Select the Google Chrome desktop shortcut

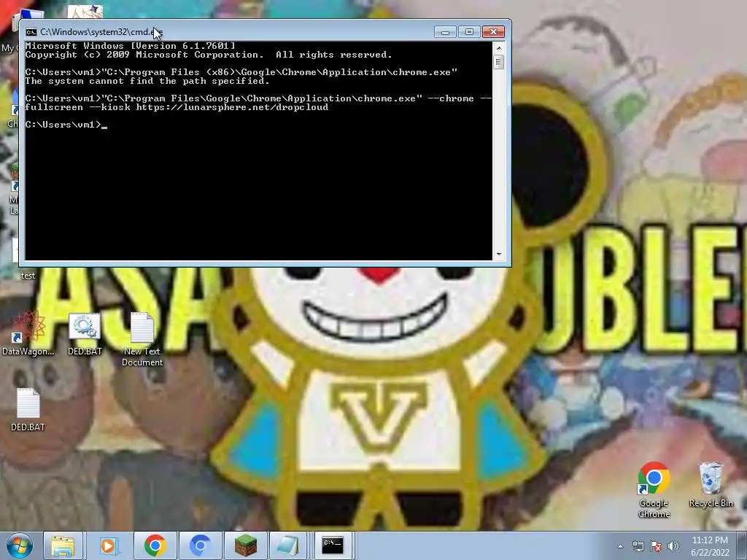pos(654,491)
